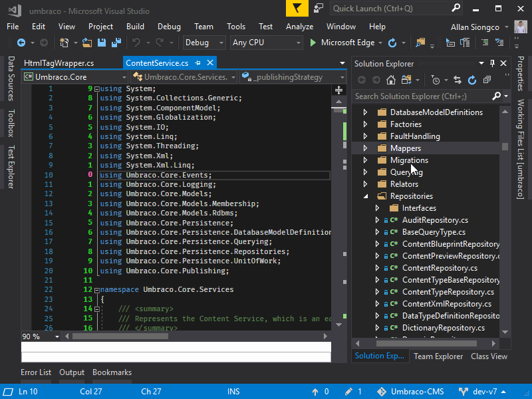Switch to the HtmlTagWrapper.cs tab
The image size is (532, 399).
(x=59, y=63)
